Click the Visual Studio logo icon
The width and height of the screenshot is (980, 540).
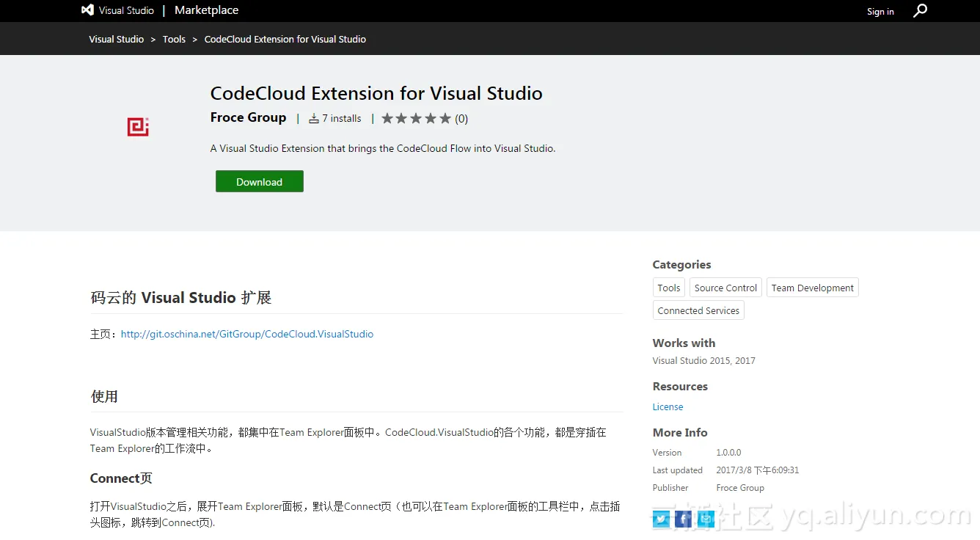(x=87, y=10)
